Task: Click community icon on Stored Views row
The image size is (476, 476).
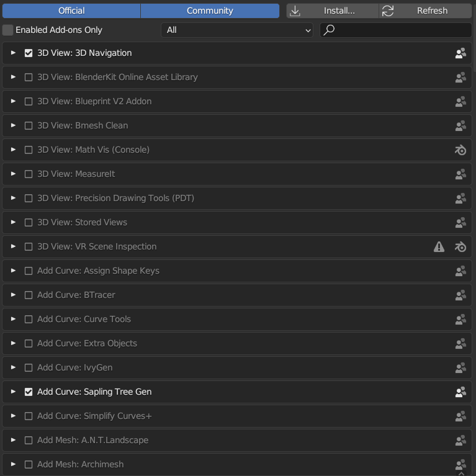Action: tap(460, 223)
